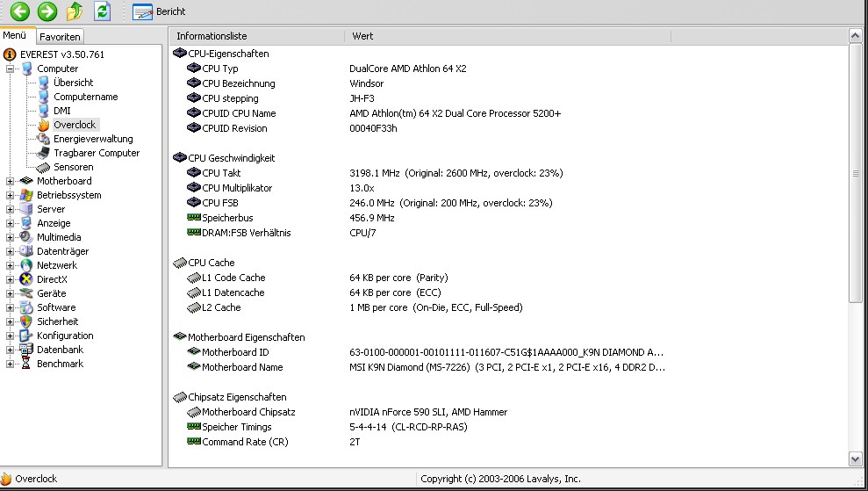Expand the DirectX tree node
The image size is (868, 491).
click(10, 279)
